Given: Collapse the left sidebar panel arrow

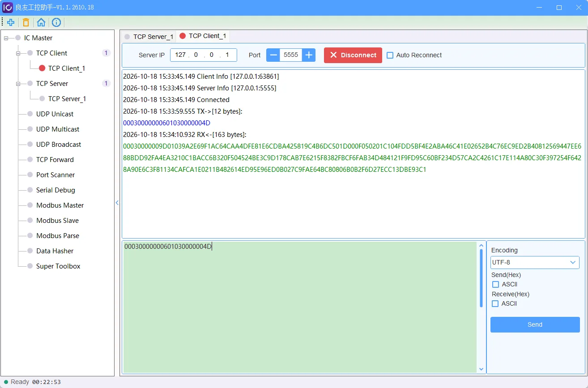Looking at the screenshot, I should [x=117, y=203].
